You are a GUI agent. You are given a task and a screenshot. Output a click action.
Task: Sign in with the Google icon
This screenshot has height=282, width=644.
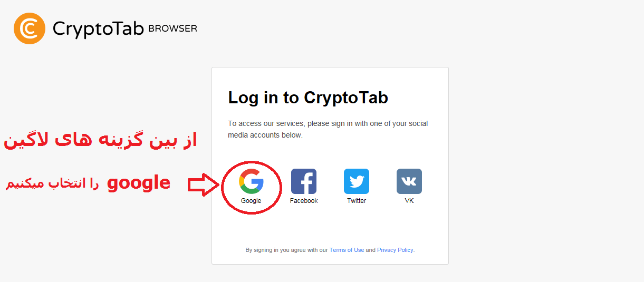pos(251,181)
